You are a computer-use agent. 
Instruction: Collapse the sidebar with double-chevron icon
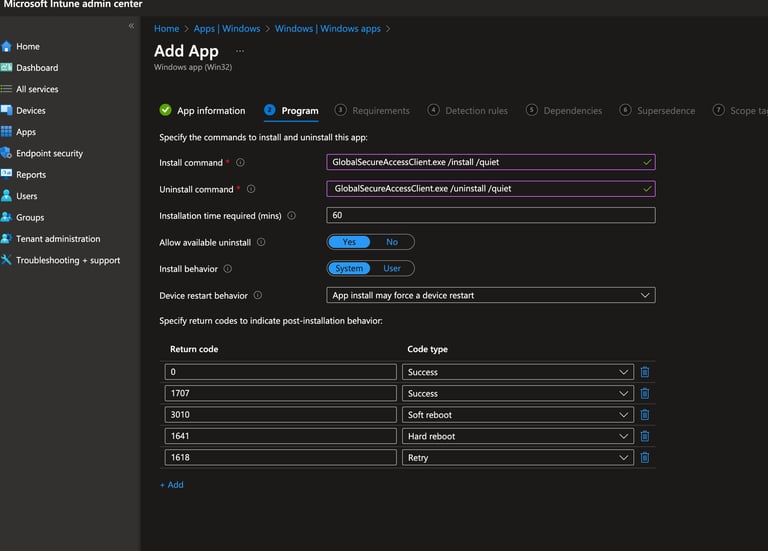point(131,25)
